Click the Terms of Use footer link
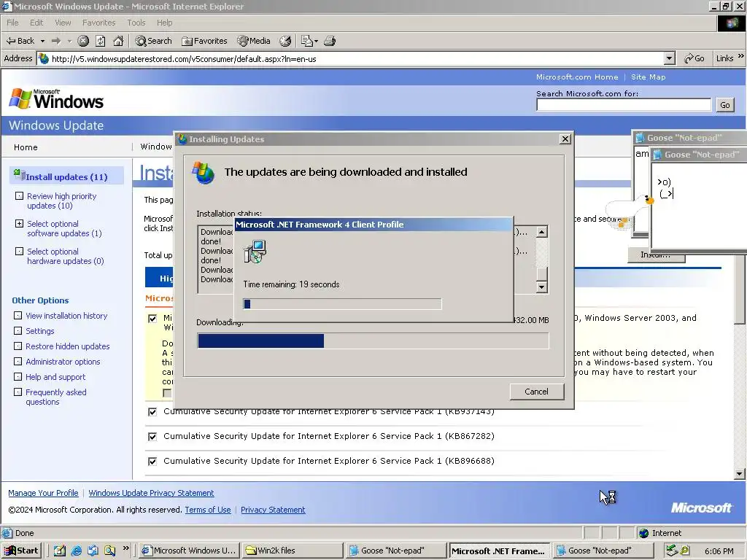747x560 pixels. click(x=208, y=510)
